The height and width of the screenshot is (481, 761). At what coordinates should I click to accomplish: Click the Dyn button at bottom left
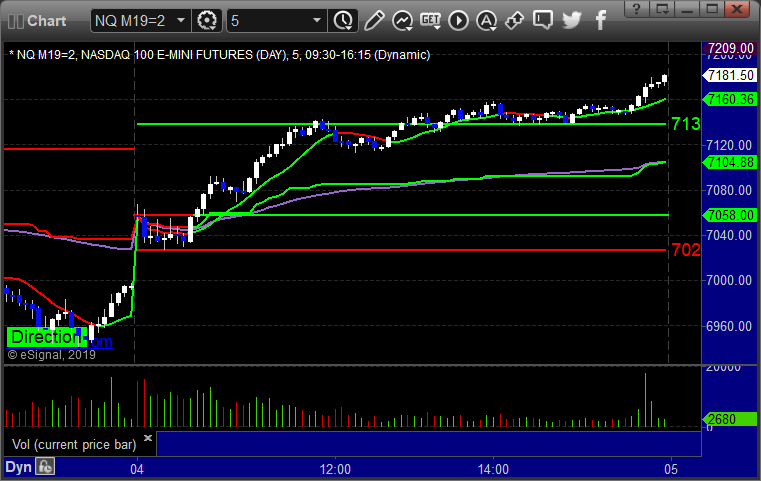(x=18, y=467)
